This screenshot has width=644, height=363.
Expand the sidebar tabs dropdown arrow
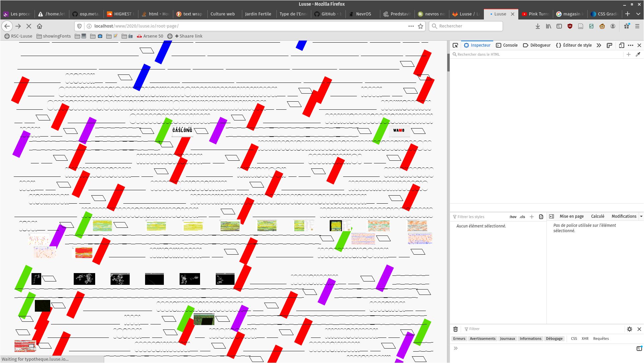641,216
